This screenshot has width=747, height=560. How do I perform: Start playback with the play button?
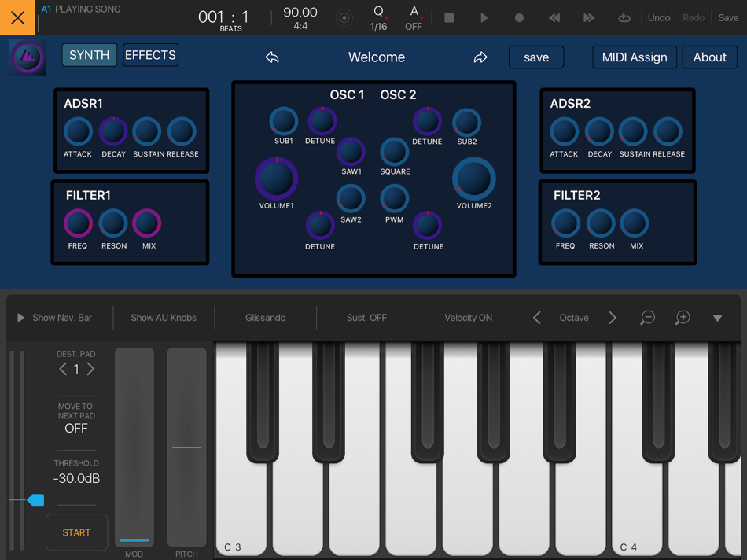484,17
